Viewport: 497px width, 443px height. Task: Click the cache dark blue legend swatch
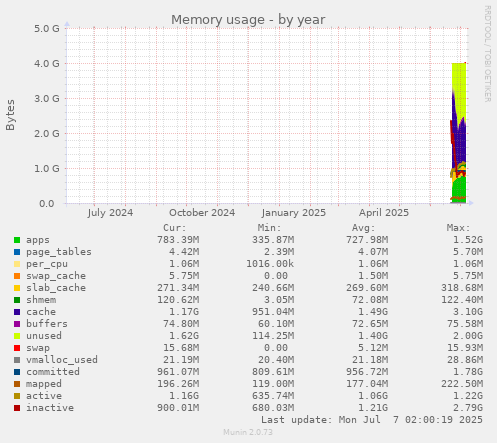click(x=17, y=312)
